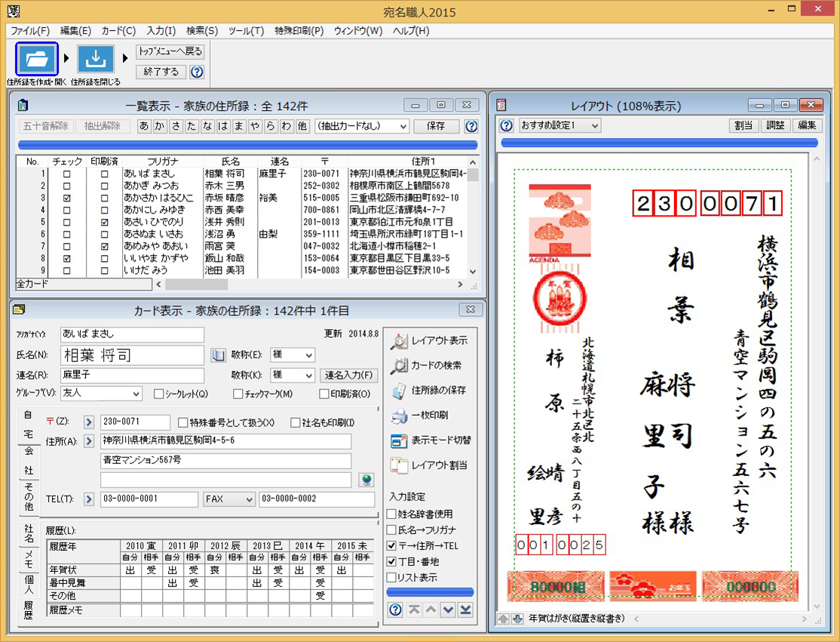840x642 pixels.
Task: Filter list by あ index button
Action: [144, 126]
